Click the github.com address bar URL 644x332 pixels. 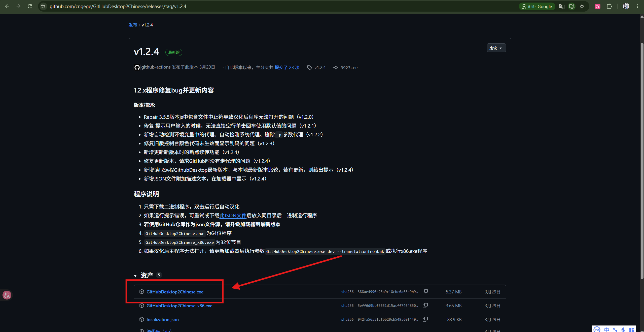118,6
